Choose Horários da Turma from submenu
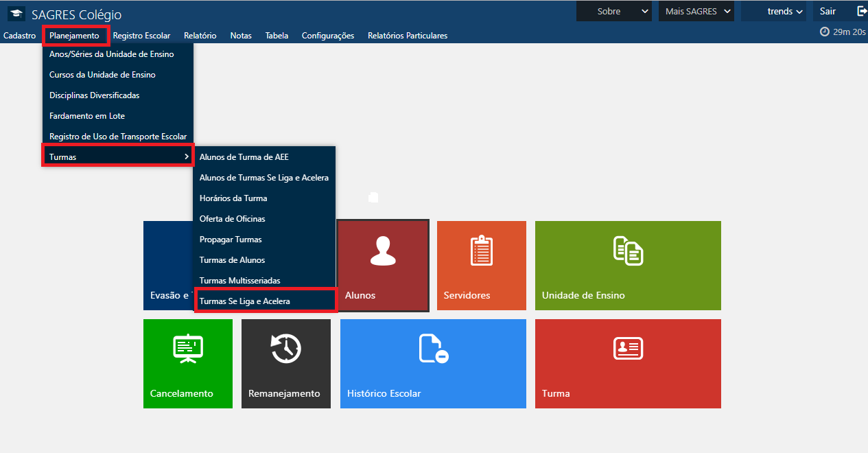 tap(233, 198)
